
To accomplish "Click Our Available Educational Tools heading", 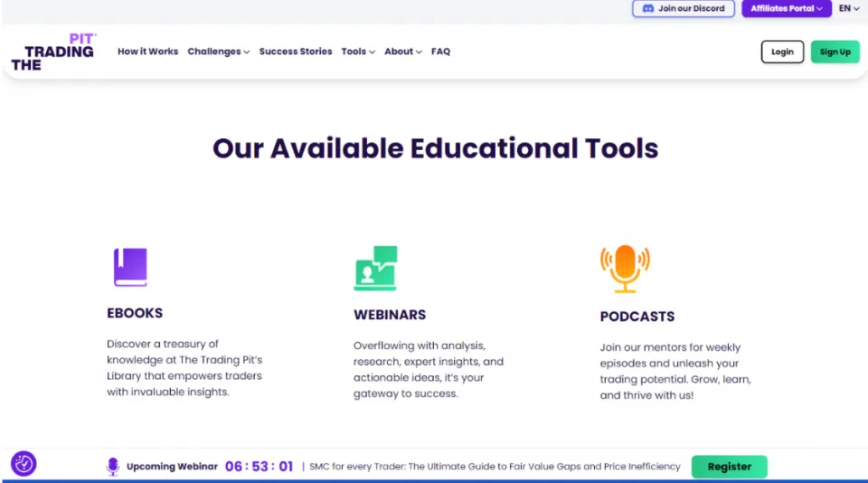I will coord(435,148).
